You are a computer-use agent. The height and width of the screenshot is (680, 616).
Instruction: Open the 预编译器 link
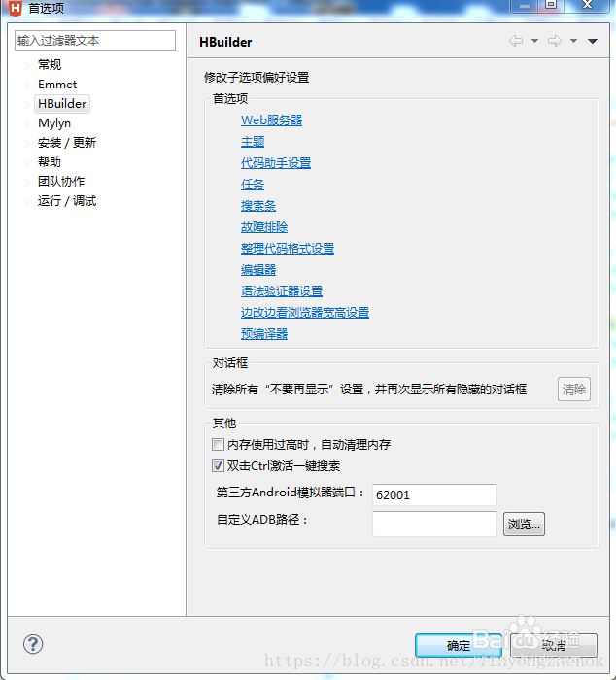264,334
